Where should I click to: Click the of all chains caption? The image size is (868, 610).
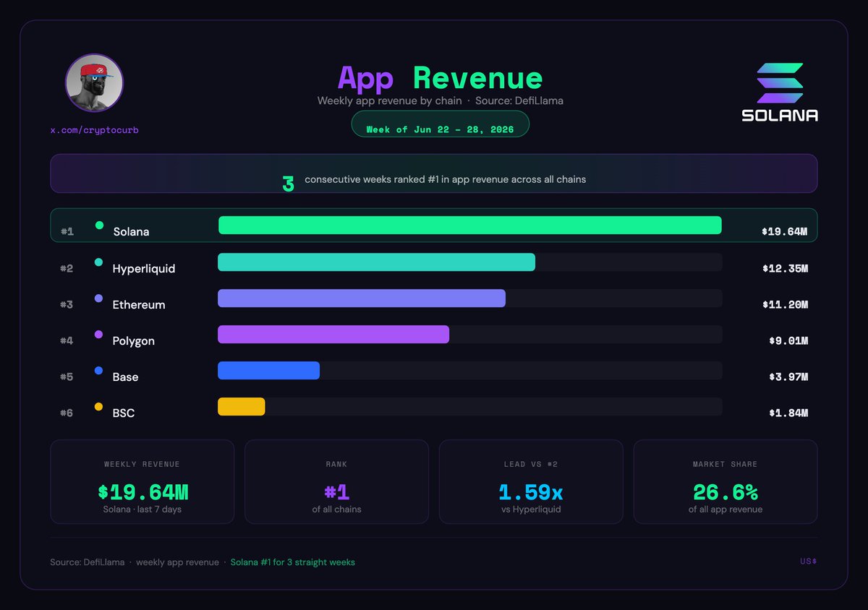coord(337,510)
